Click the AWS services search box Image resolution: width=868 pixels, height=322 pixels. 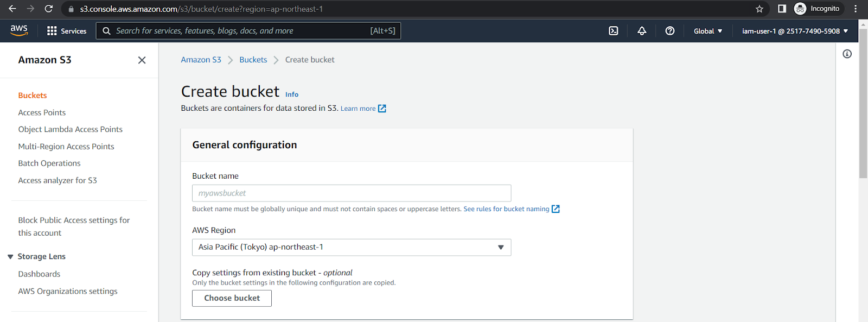248,31
